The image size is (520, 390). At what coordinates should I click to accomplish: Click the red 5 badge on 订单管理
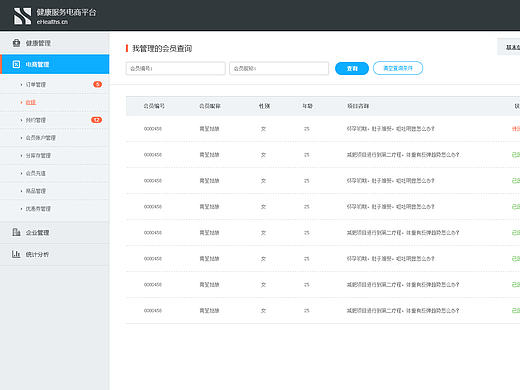pyautogui.click(x=97, y=84)
